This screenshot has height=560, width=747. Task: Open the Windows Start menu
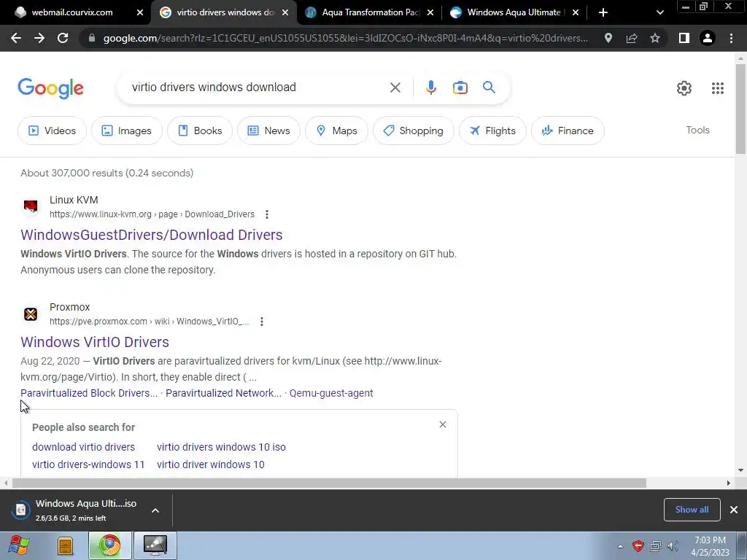(18, 545)
